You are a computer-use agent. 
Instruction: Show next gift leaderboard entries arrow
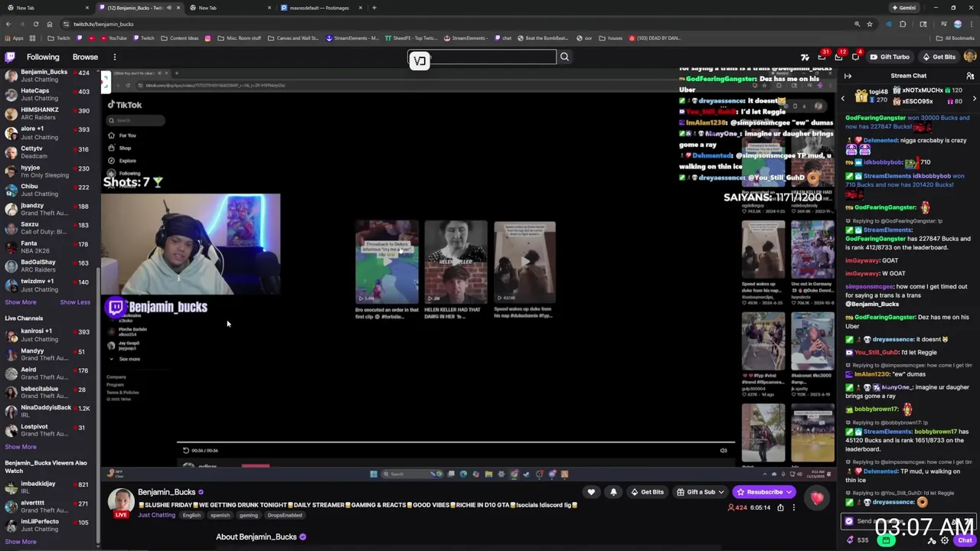coord(974,99)
